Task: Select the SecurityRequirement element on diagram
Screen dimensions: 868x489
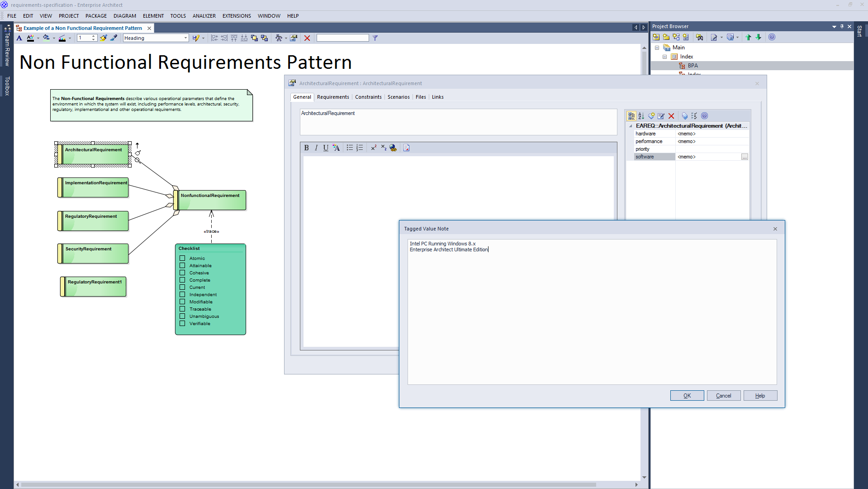Action: point(93,254)
